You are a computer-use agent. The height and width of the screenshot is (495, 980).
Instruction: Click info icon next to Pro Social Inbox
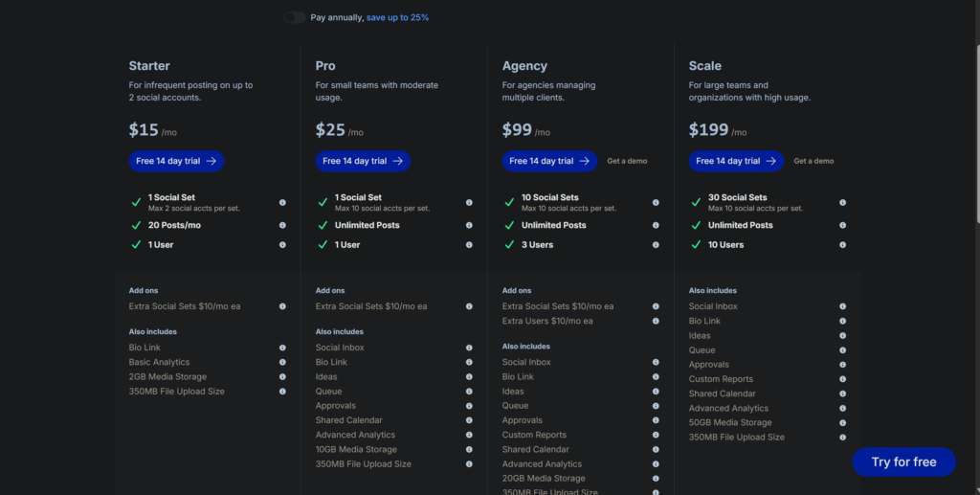(x=469, y=348)
